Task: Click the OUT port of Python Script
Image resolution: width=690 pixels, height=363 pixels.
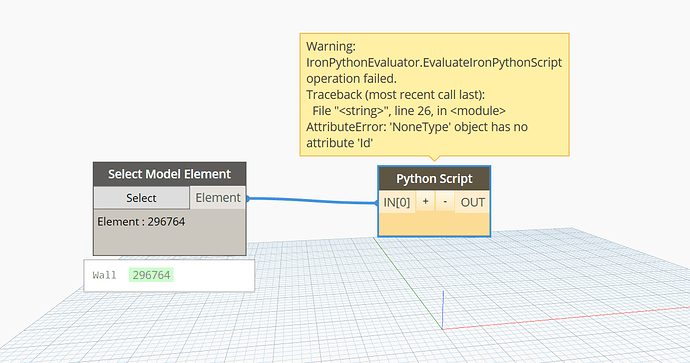Action: (472, 202)
